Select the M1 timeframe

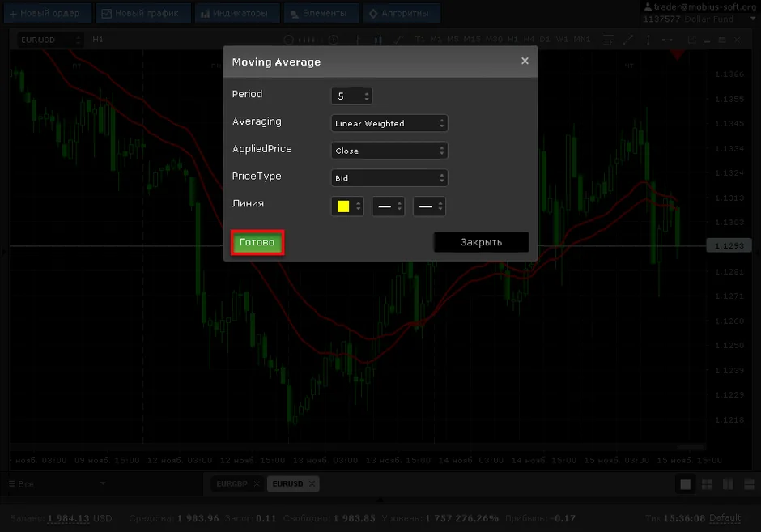click(x=436, y=40)
